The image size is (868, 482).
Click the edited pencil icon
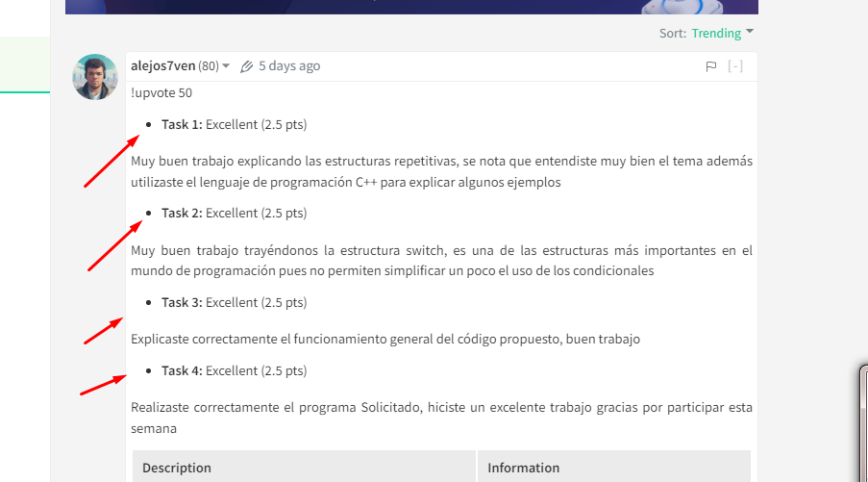click(246, 66)
